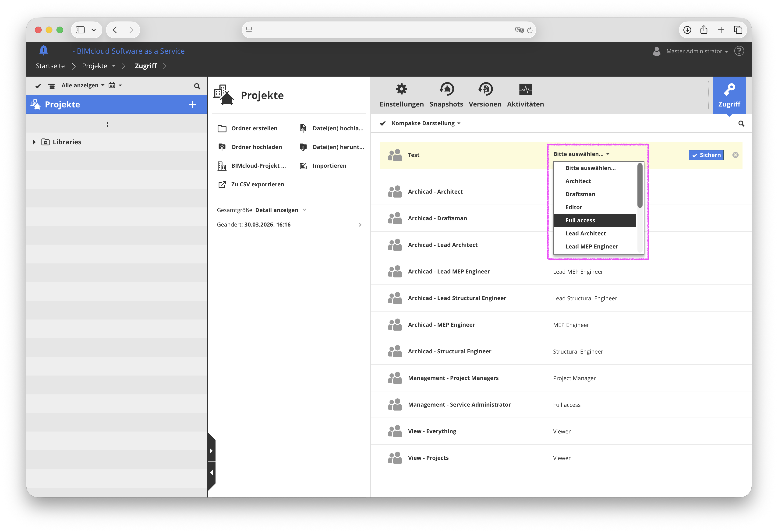Expand the Geändert row chevron
The image size is (778, 532).
point(360,225)
